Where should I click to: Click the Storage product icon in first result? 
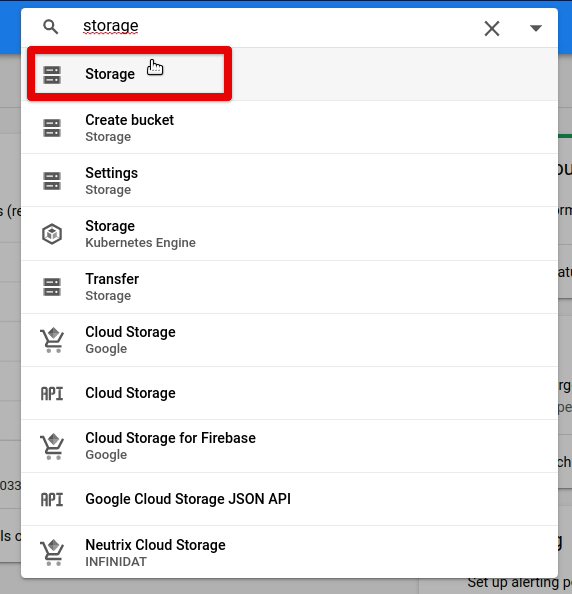coord(52,75)
